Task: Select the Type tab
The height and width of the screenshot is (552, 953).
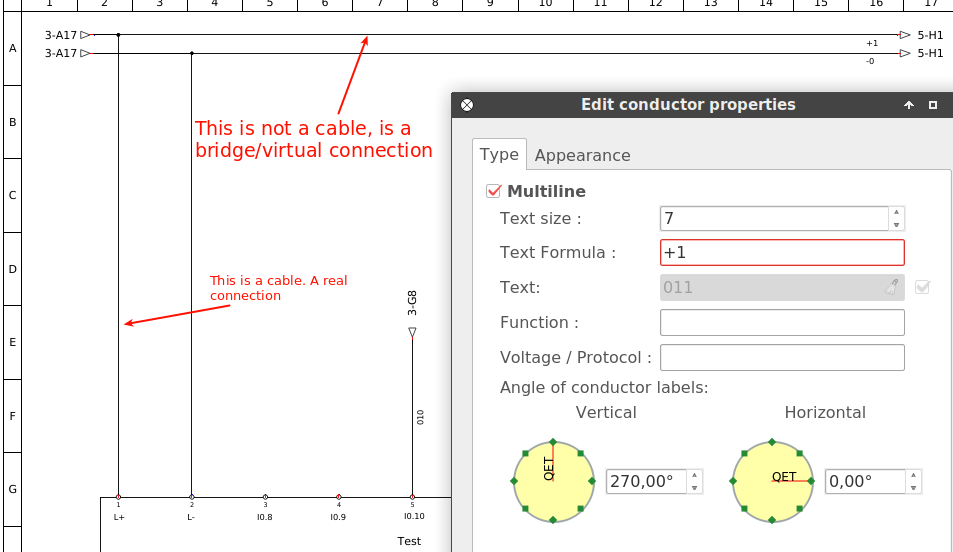Action: (499, 154)
